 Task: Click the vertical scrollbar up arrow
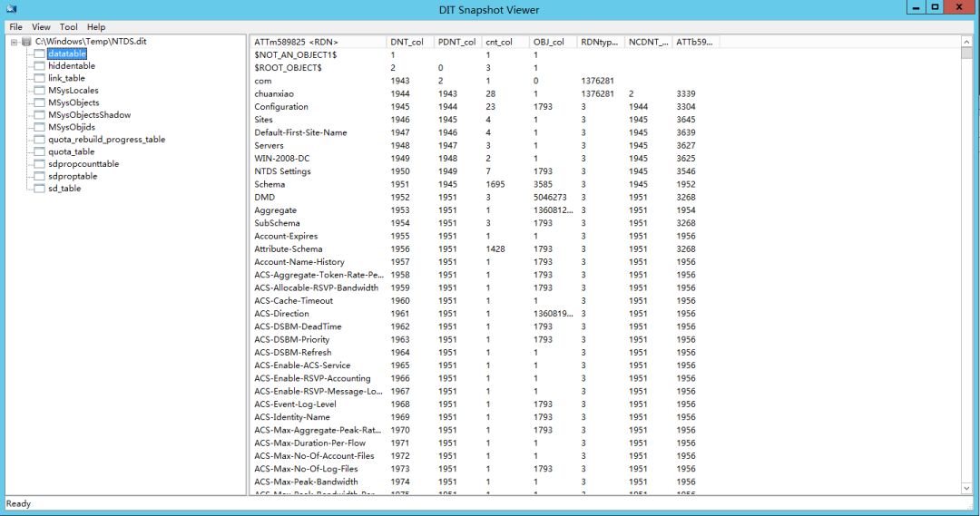pyautogui.click(x=966, y=41)
